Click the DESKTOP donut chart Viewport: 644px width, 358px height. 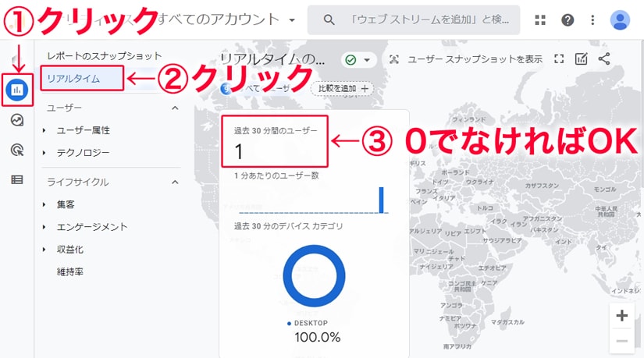(x=315, y=276)
